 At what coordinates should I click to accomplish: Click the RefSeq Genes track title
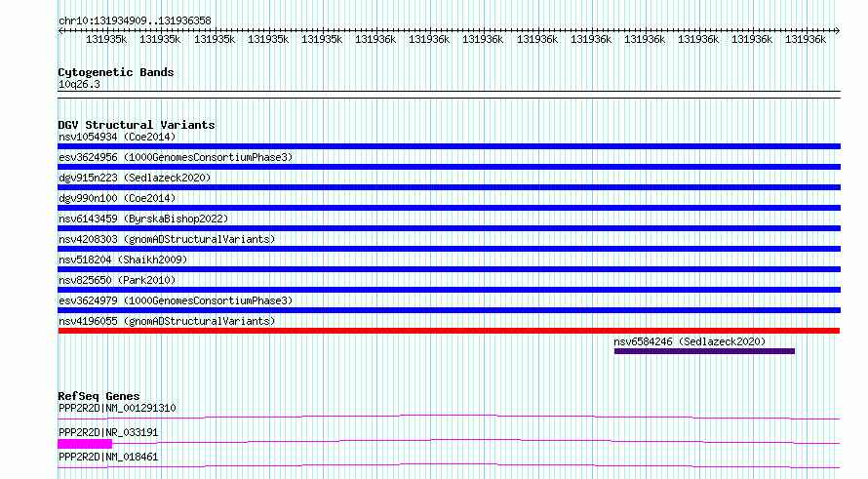click(x=99, y=396)
